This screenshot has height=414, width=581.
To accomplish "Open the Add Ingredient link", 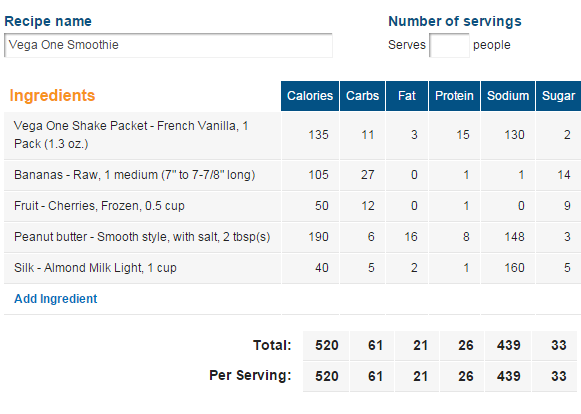I will point(56,299).
